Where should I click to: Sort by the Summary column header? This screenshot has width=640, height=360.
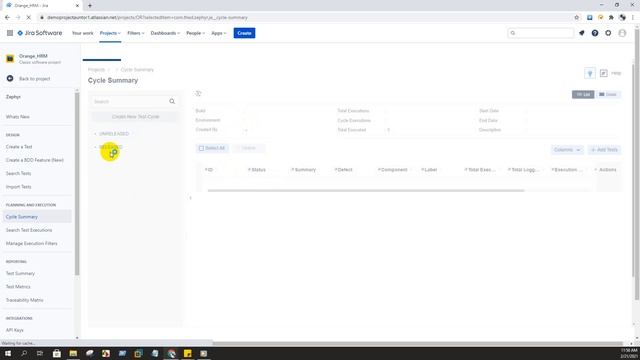click(305, 170)
